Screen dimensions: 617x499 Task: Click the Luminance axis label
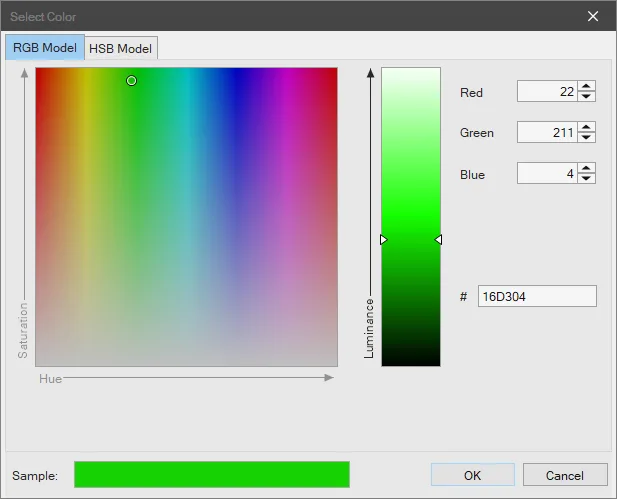369,329
